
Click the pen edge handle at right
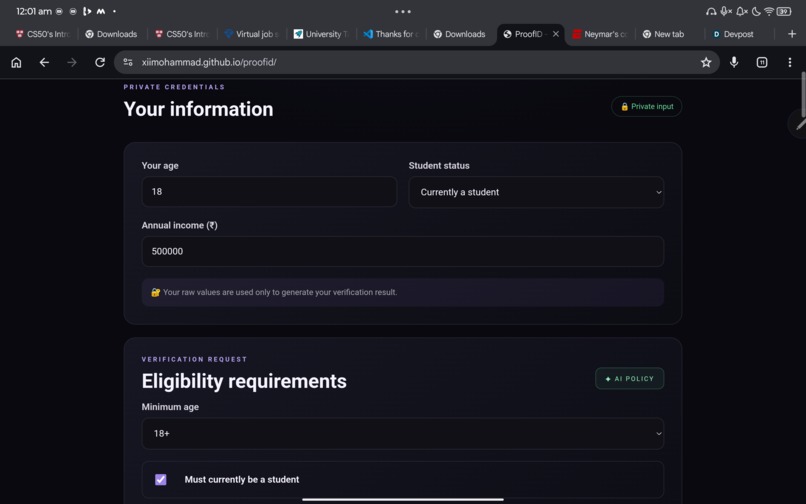(799, 123)
